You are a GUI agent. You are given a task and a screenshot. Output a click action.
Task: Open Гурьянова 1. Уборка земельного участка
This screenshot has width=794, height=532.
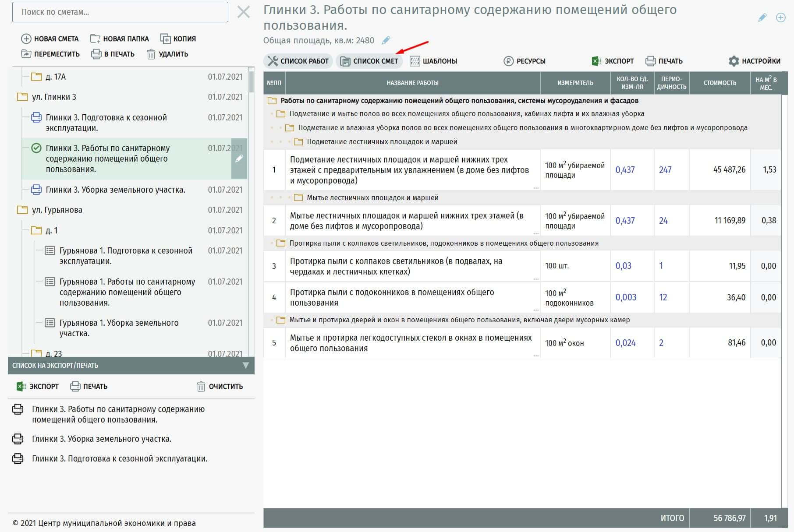coord(119,328)
